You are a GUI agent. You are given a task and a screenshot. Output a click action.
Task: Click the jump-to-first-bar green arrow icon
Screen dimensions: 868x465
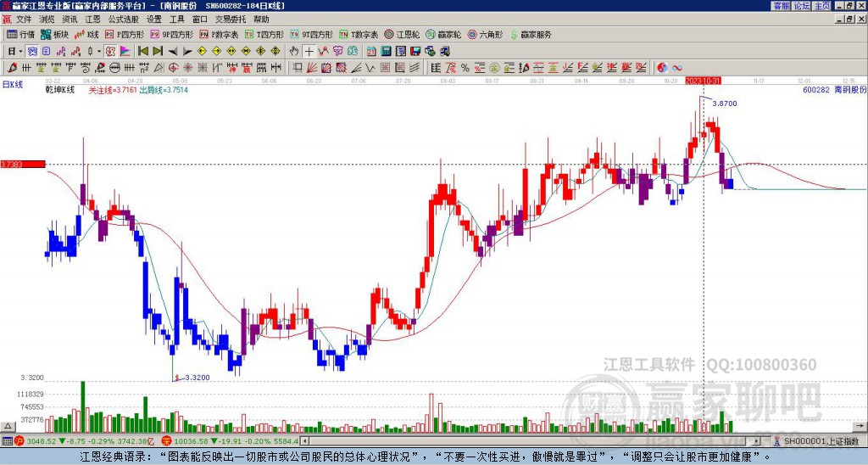pyautogui.click(x=142, y=52)
